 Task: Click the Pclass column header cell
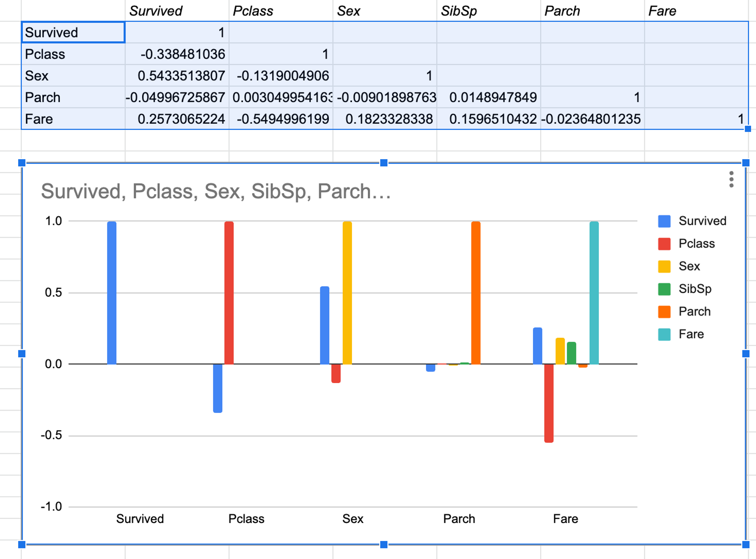[x=281, y=11]
